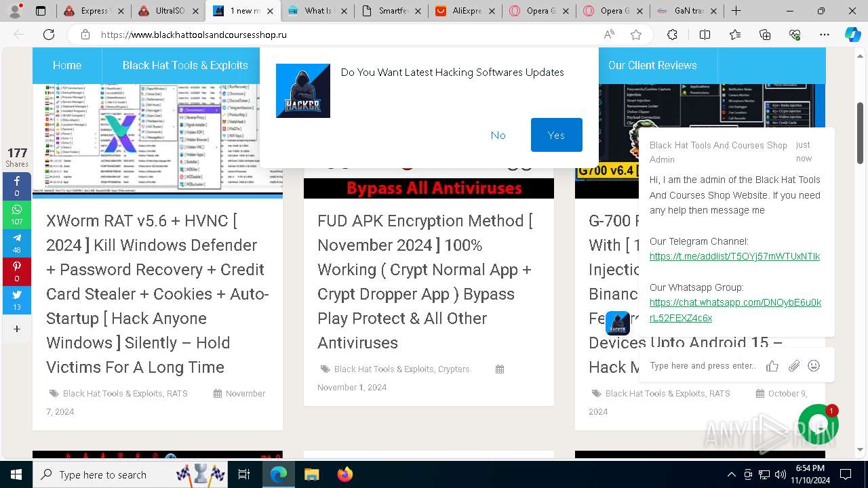The image size is (868, 488).
Task: Click the admin avatar in chat
Action: [618, 323]
